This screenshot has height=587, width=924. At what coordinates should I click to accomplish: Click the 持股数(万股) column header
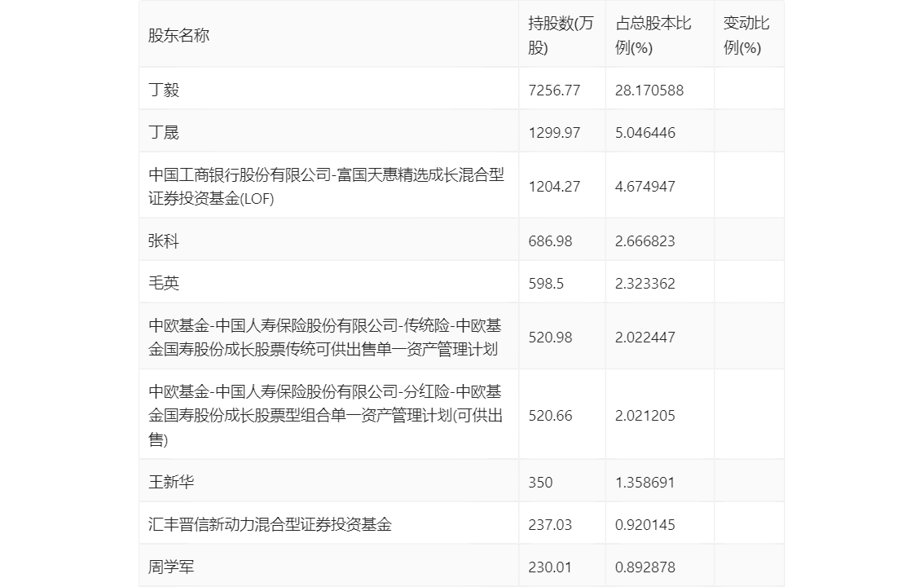coord(561,35)
